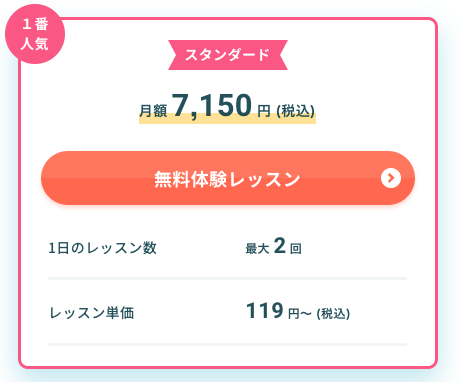Image resolution: width=461 pixels, height=382 pixels.
Task: Click the large number 2 for daily lessons
Action: 280,246
